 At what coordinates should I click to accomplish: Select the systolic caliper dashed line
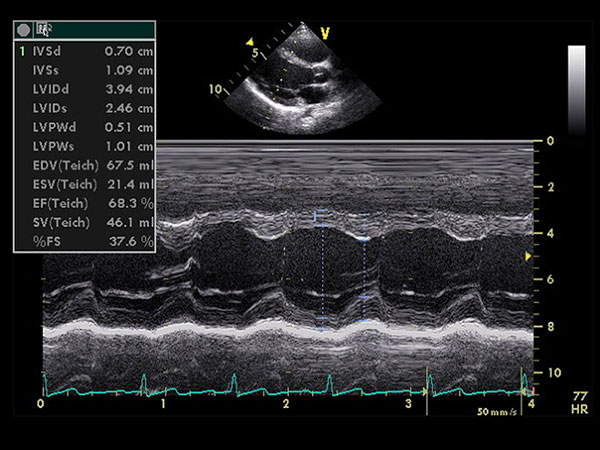coord(366,270)
